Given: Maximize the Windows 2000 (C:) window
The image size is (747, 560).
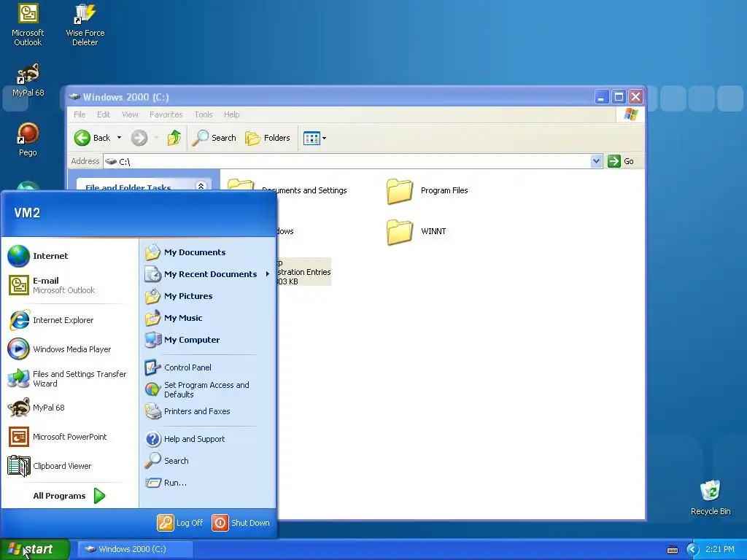Looking at the screenshot, I should point(619,97).
